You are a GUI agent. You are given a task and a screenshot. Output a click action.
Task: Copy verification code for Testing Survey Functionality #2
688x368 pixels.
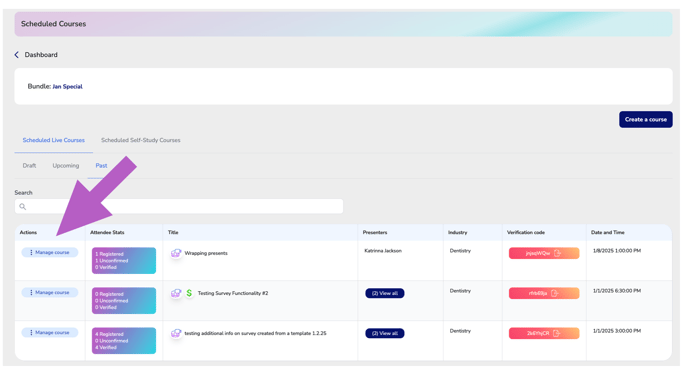[555, 293]
